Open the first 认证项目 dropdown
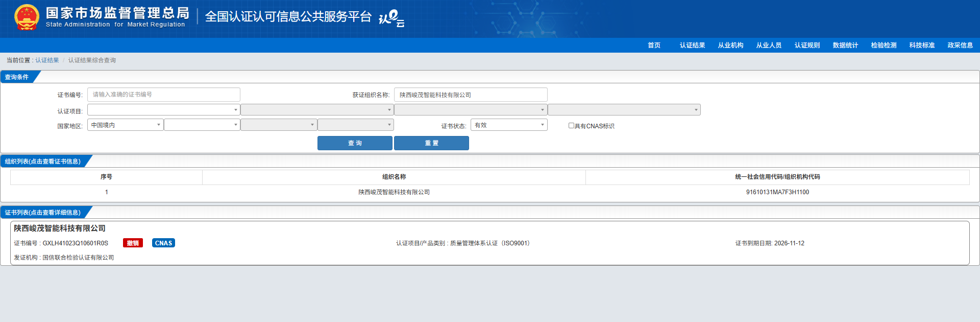The width and height of the screenshot is (980, 322). [x=164, y=110]
